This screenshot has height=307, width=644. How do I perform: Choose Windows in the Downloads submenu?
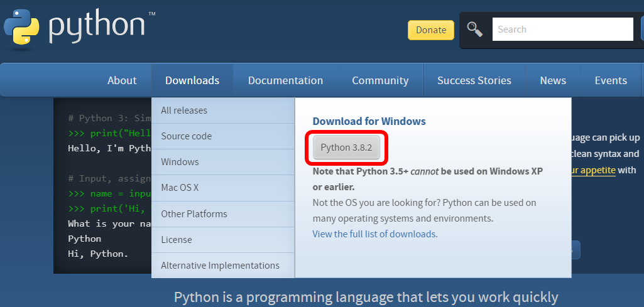pyautogui.click(x=223, y=162)
